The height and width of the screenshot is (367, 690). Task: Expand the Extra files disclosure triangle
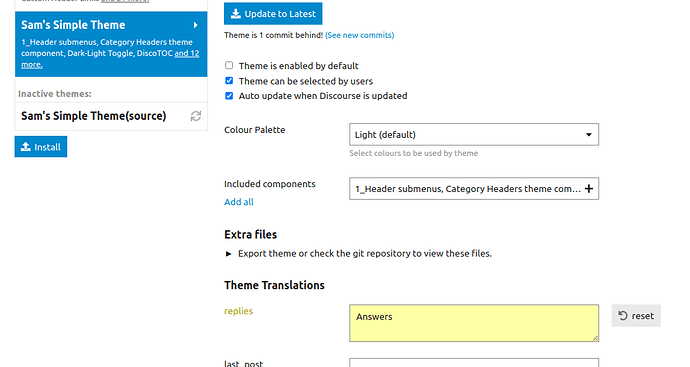pos(228,254)
